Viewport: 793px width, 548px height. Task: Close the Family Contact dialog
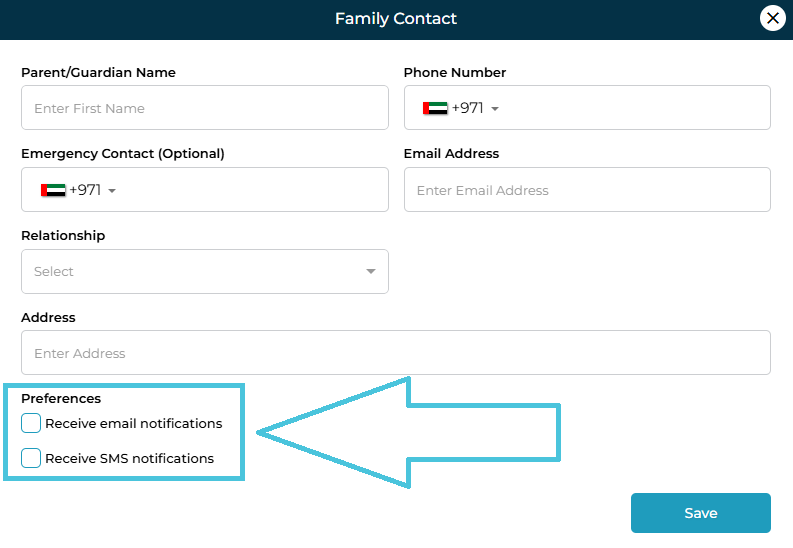tap(772, 18)
